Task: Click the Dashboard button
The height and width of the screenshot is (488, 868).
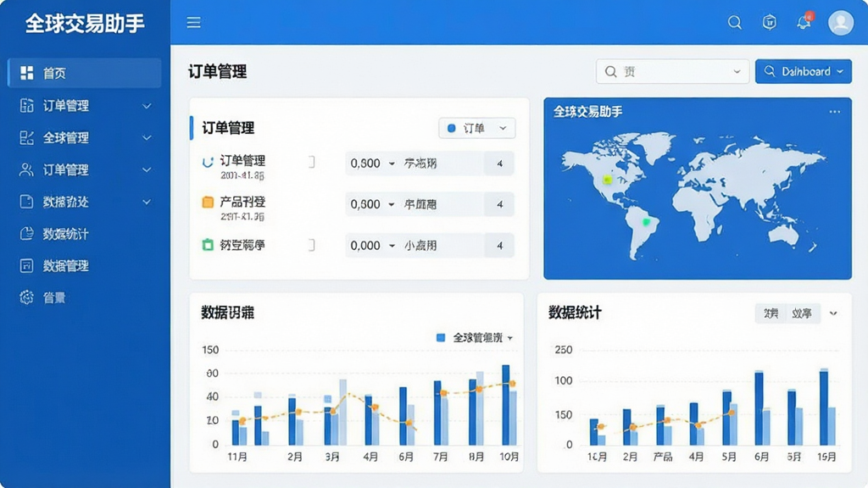Action: coord(804,71)
